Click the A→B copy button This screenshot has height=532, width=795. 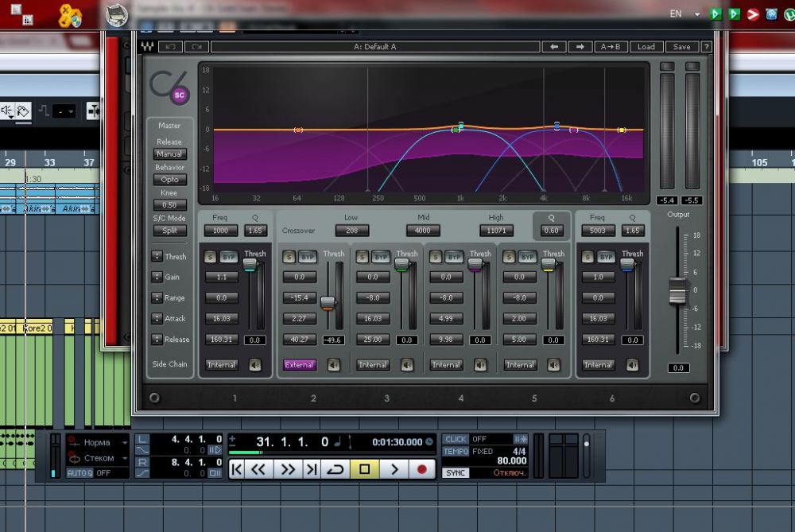pos(610,47)
